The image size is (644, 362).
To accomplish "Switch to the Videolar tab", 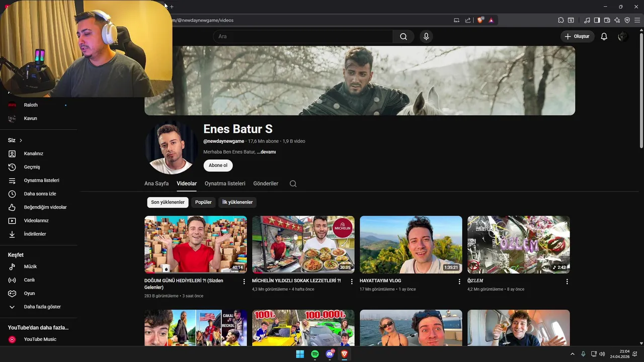I will tap(187, 184).
